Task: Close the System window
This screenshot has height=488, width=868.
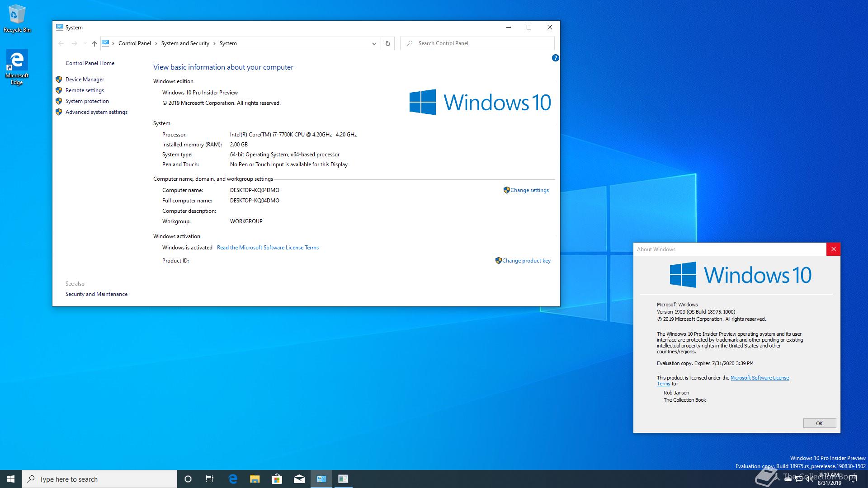Action: pyautogui.click(x=550, y=27)
